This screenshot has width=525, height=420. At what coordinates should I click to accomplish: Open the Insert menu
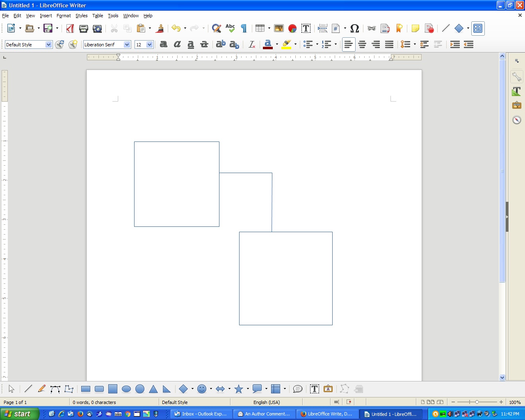[x=46, y=16]
